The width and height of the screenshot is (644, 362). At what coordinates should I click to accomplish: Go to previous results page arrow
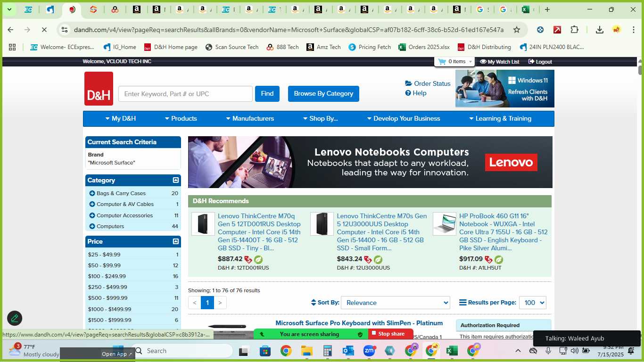(x=195, y=303)
